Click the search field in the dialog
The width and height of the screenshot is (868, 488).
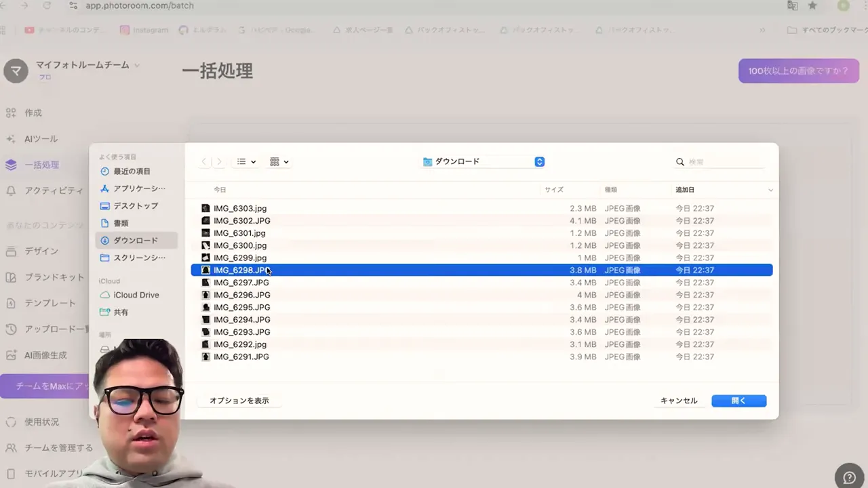pyautogui.click(x=712, y=161)
